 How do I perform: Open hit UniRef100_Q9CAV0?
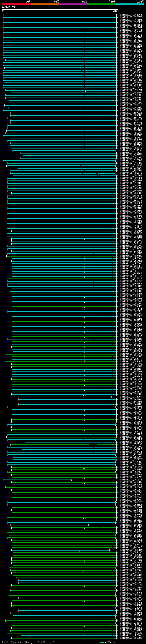coord(131,17)
